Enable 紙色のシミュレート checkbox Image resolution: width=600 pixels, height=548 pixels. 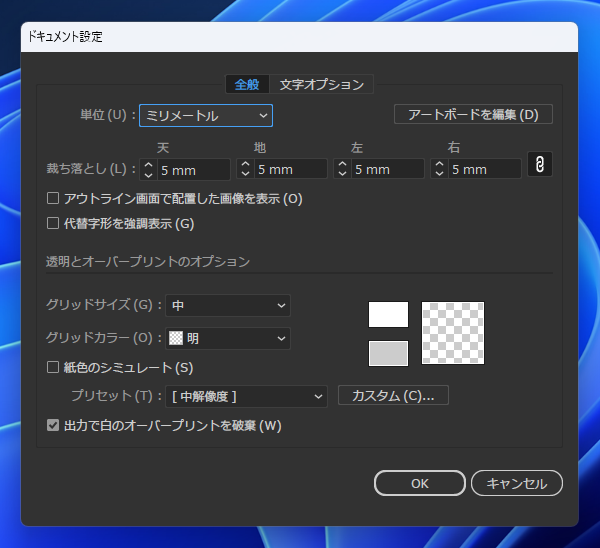point(53,367)
